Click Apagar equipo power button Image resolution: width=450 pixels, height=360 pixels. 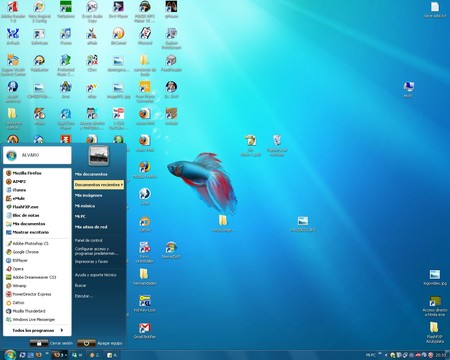(x=100, y=343)
